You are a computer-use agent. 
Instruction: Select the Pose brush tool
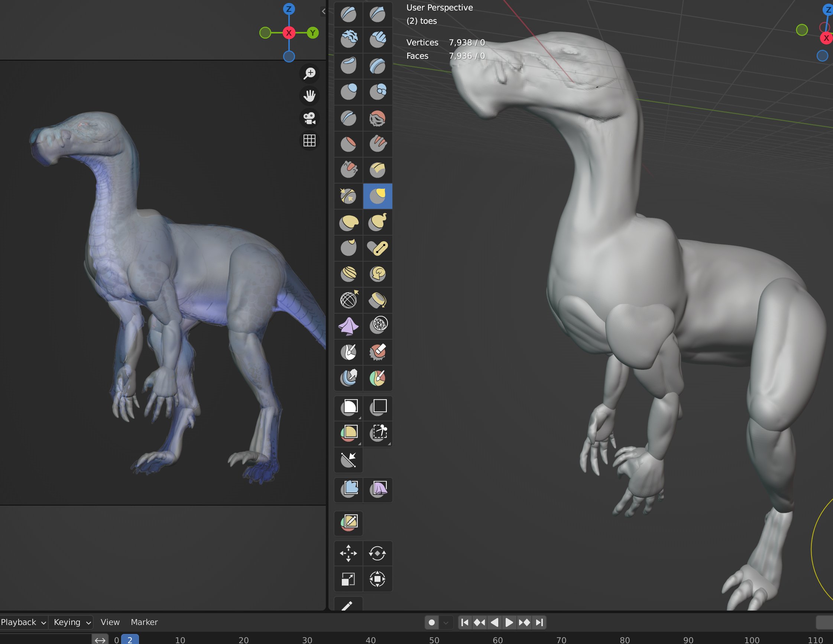[x=377, y=248]
